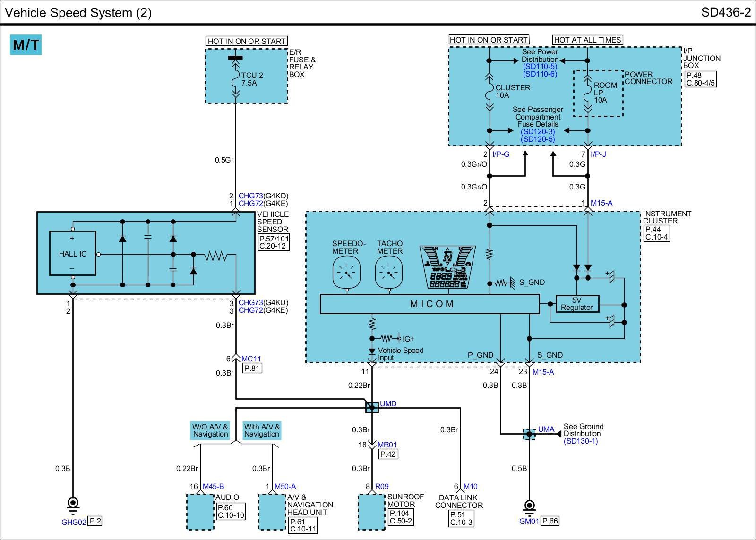Screen dimensions: 756x540
Task: Click the SD436-2 page code
Action: [x=726, y=12]
